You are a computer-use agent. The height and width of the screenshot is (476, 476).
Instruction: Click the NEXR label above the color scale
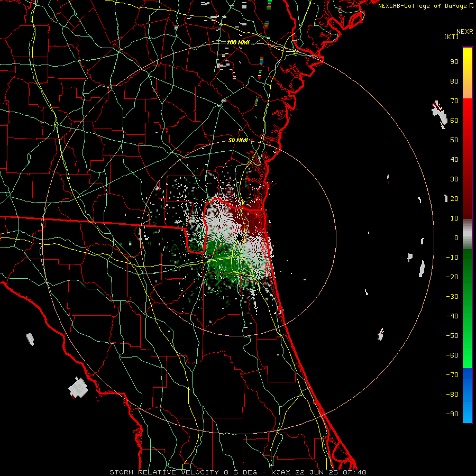click(x=465, y=32)
